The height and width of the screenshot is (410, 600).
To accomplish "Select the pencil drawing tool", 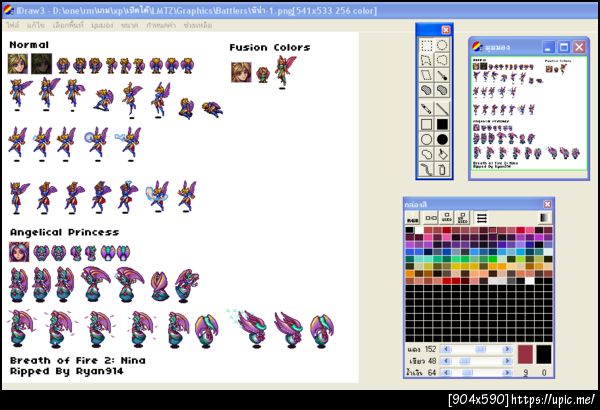I will pos(427,109).
